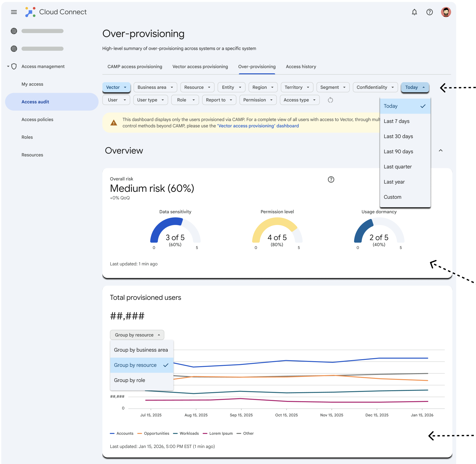The image size is (476, 464).
Task: Select Last 7 days option
Action: click(x=405, y=121)
